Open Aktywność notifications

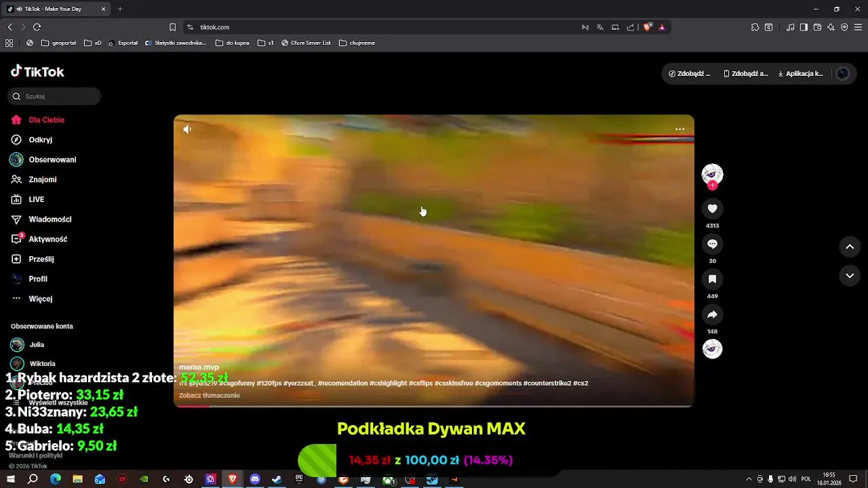click(39, 239)
